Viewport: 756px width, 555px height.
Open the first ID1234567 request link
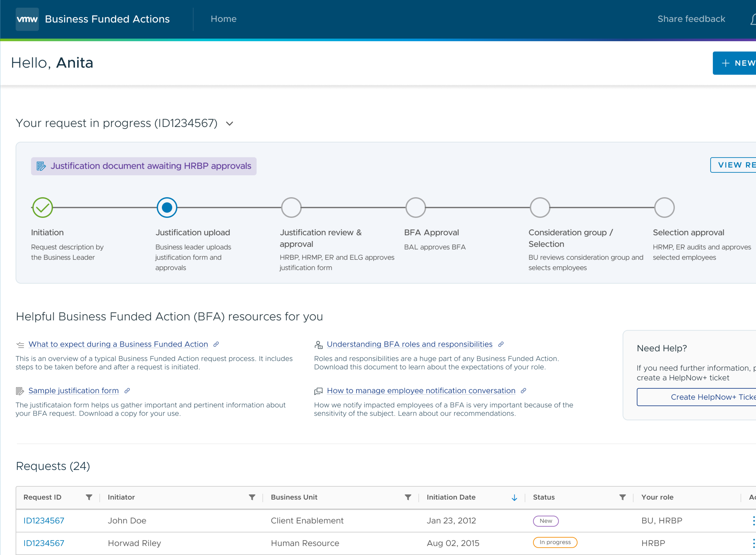pos(44,521)
